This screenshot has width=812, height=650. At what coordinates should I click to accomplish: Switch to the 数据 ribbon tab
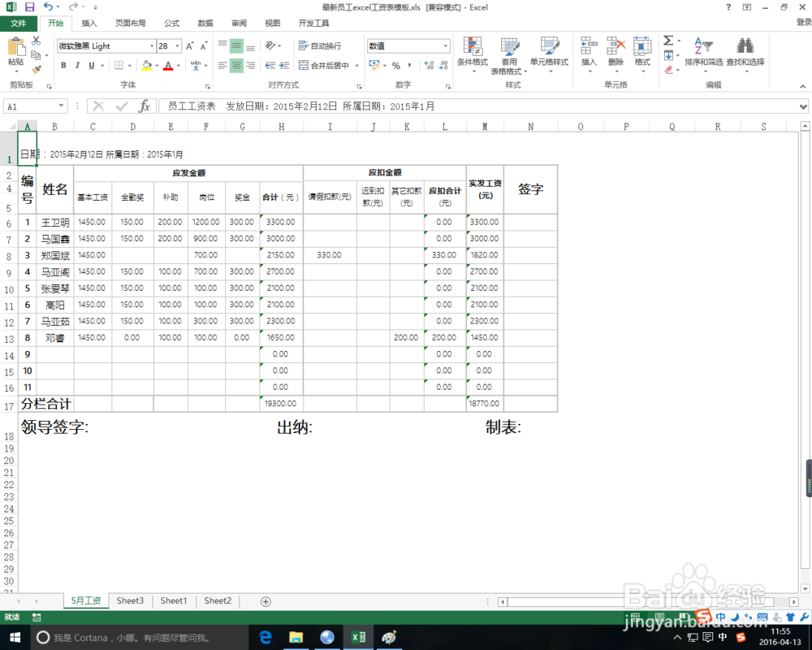click(205, 24)
